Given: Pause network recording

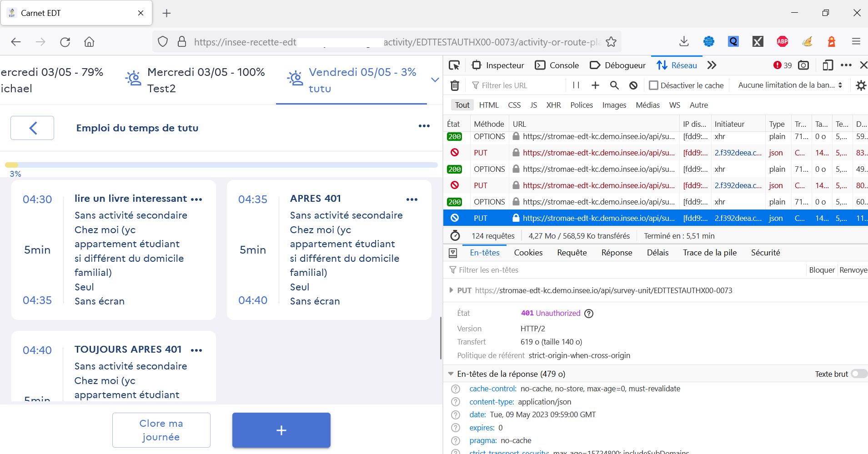Looking at the screenshot, I should 575,85.
